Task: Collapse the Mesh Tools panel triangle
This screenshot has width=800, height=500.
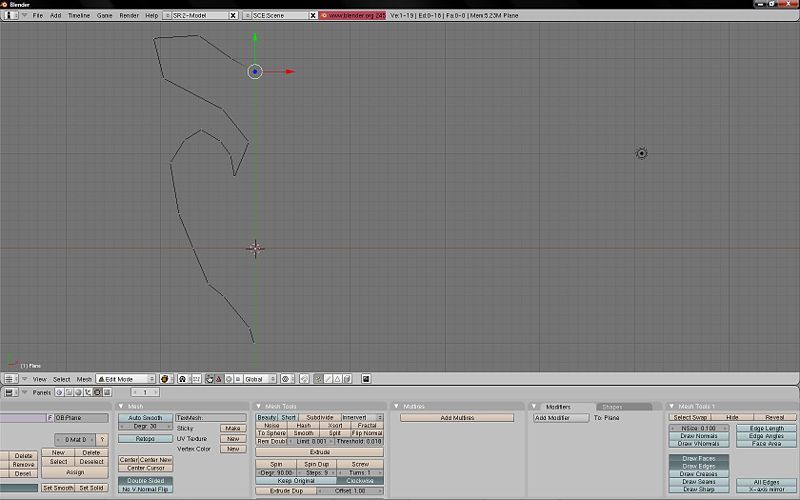Action: (259, 406)
